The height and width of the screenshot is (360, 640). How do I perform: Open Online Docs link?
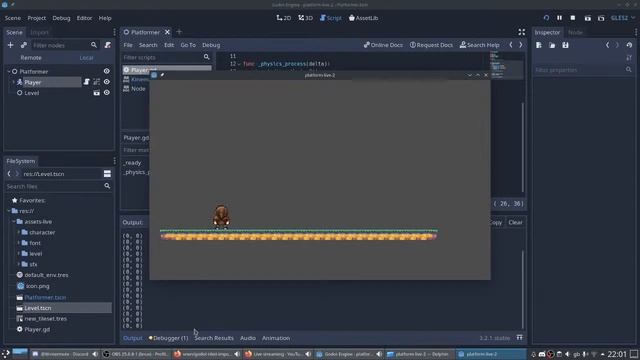[x=383, y=45]
